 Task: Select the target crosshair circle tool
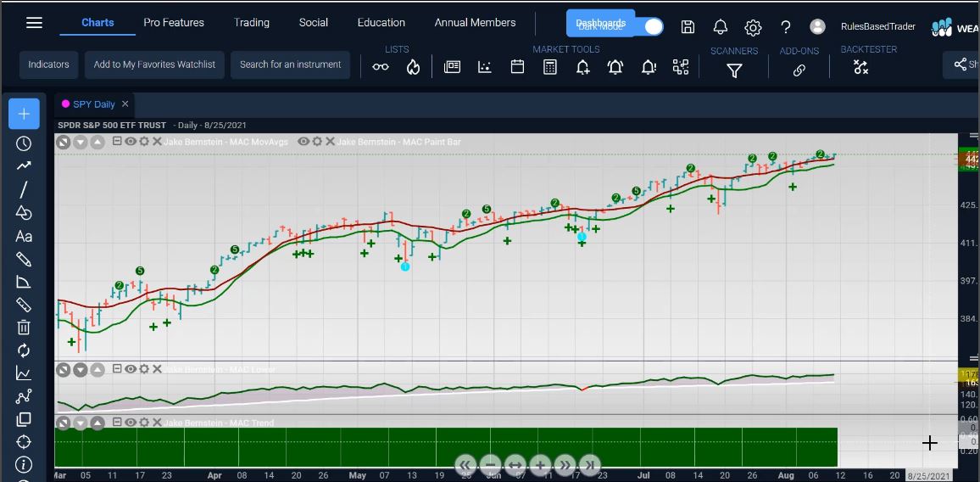pyautogui.click(x=24, y=442)
